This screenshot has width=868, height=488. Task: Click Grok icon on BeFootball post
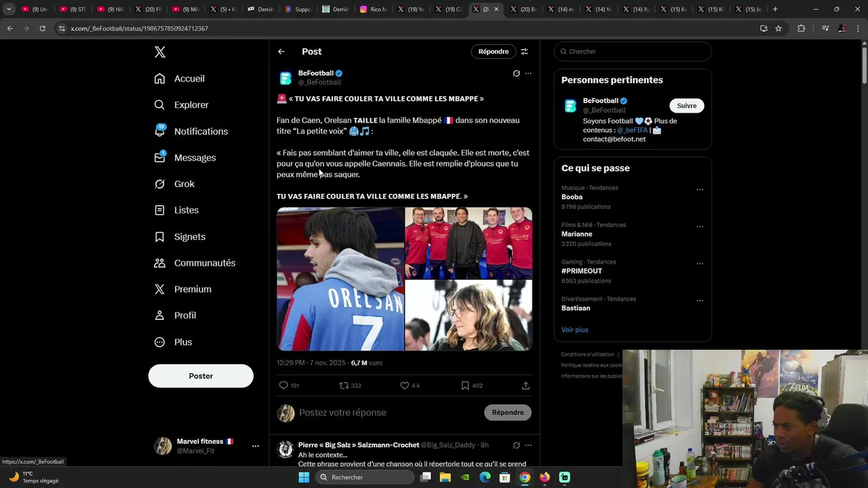click(x=516, y=73)
